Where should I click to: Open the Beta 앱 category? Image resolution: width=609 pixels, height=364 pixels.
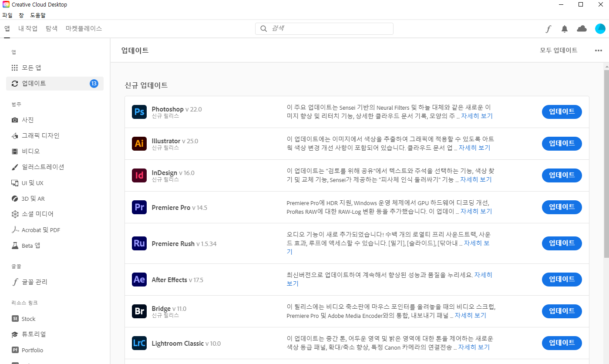tap(55, 246)
